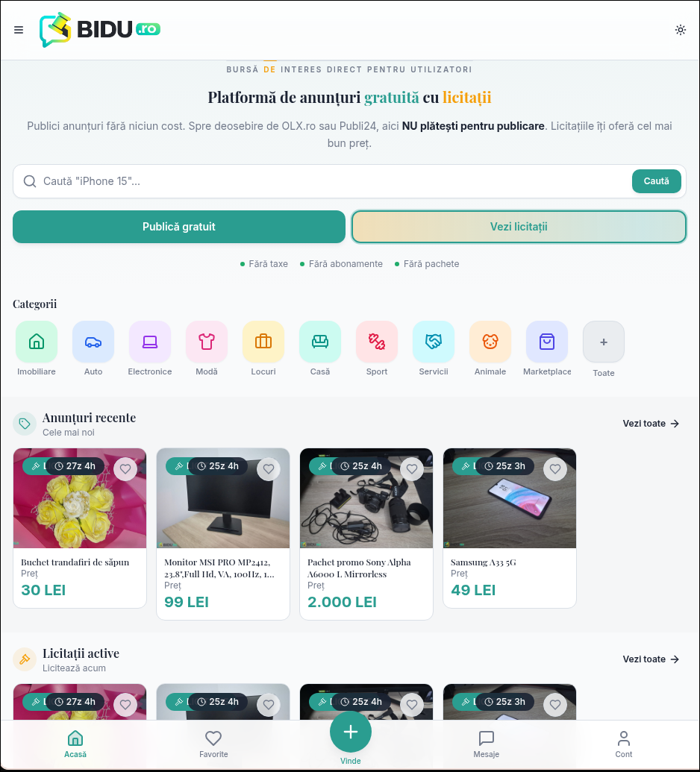Viewport: 700px width, 772px height.
Task: Toggle the dark mode icon
Action: tap(680, 30)
